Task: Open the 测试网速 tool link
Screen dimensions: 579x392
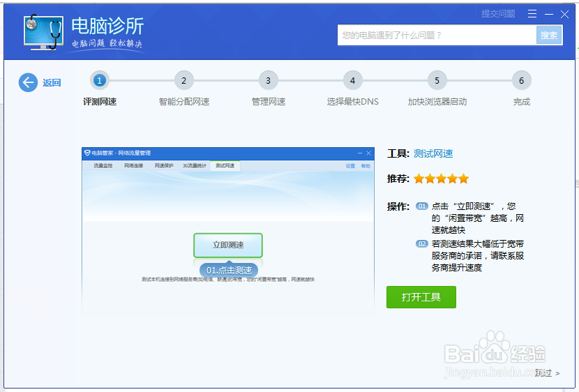Action: pos(433,153)
